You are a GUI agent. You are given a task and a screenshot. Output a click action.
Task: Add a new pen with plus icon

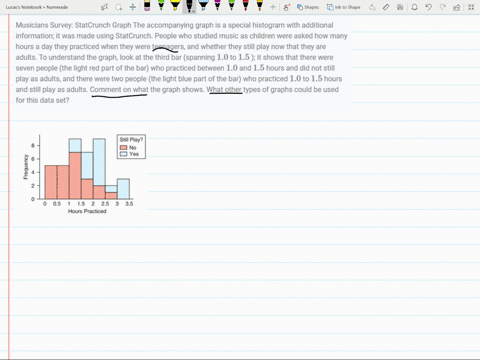pos(273,7)
